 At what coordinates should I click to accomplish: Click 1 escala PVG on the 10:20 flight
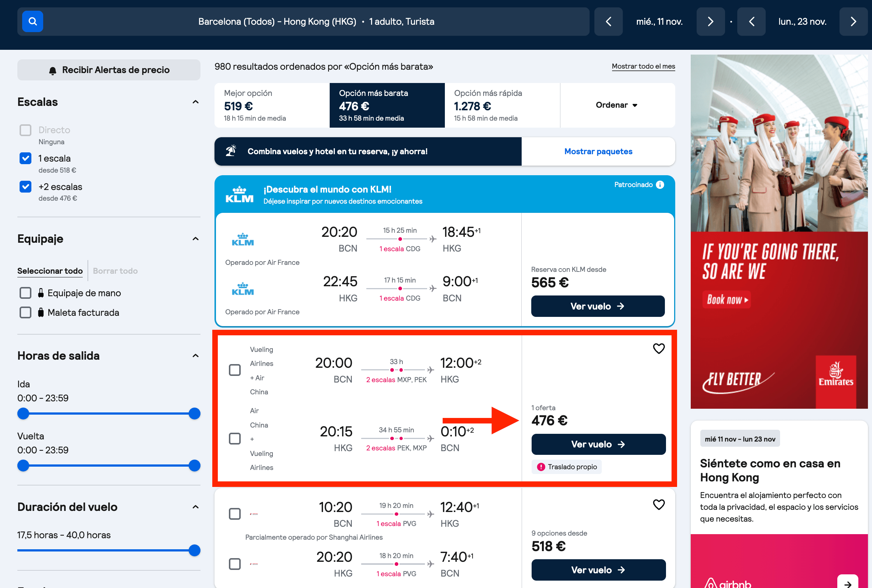[396, 523]
